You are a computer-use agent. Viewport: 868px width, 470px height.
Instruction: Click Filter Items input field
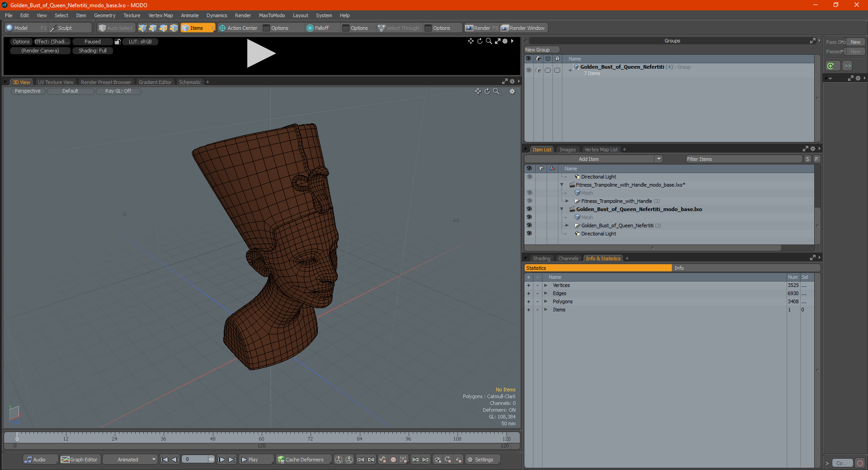pos(744,159)
